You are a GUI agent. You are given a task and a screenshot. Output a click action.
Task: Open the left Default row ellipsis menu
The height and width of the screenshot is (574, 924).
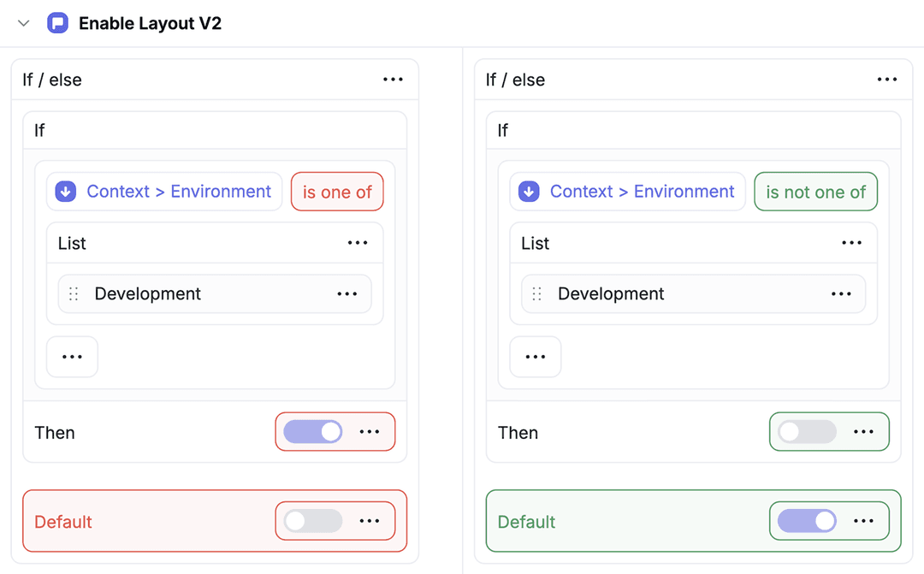coord(370,521)
